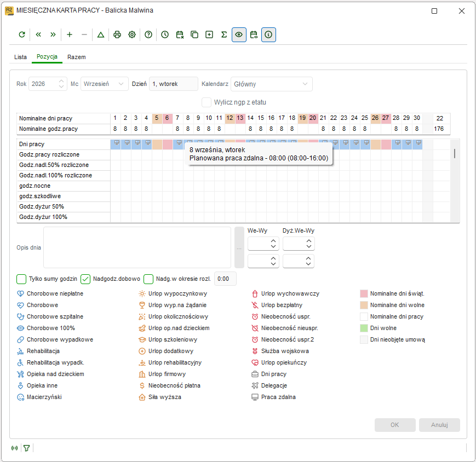476x462 pixels.
Task: Uncheck the 'Nadgodz.dobowo' checkbox
Action: pyautogui.click(x=85, y=279)
